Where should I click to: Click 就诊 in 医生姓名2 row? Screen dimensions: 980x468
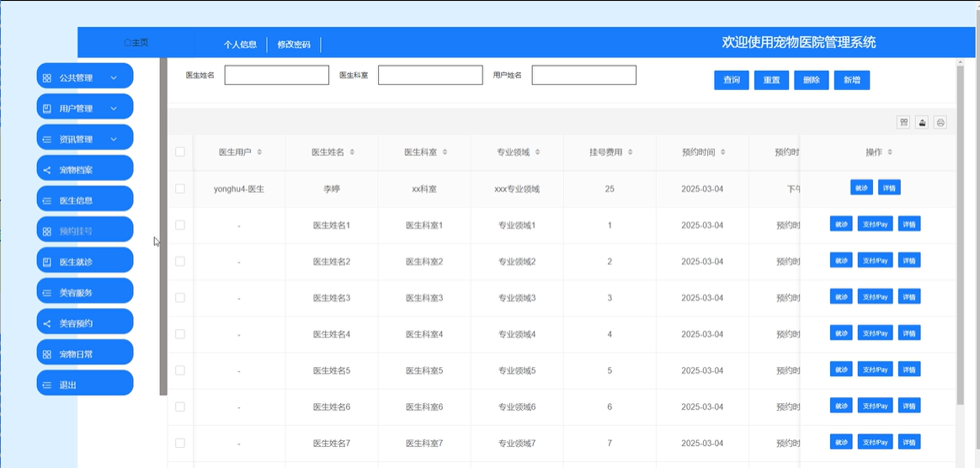click(x=841, y=260)
